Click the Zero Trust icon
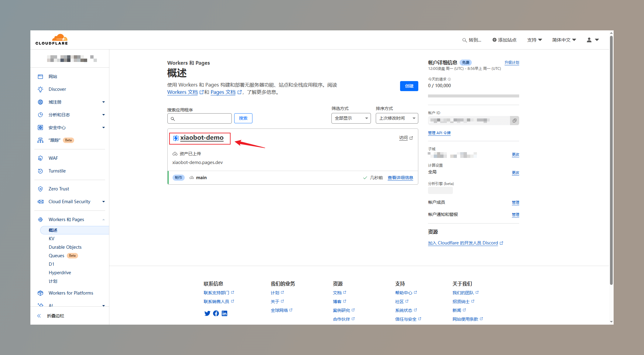 click(40, 189)
